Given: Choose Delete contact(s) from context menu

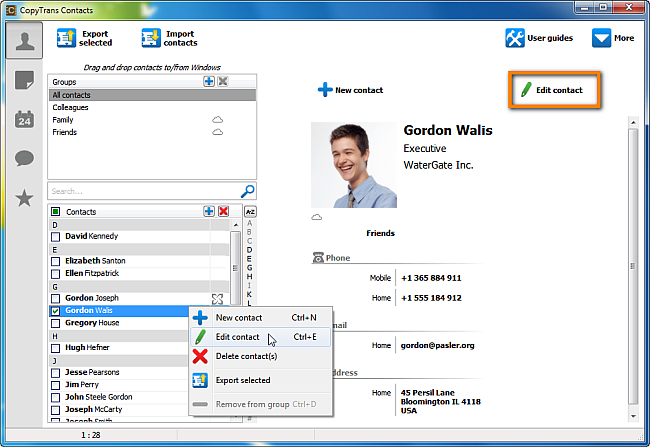Looking at the screenshot, I should tap(246, 356).
